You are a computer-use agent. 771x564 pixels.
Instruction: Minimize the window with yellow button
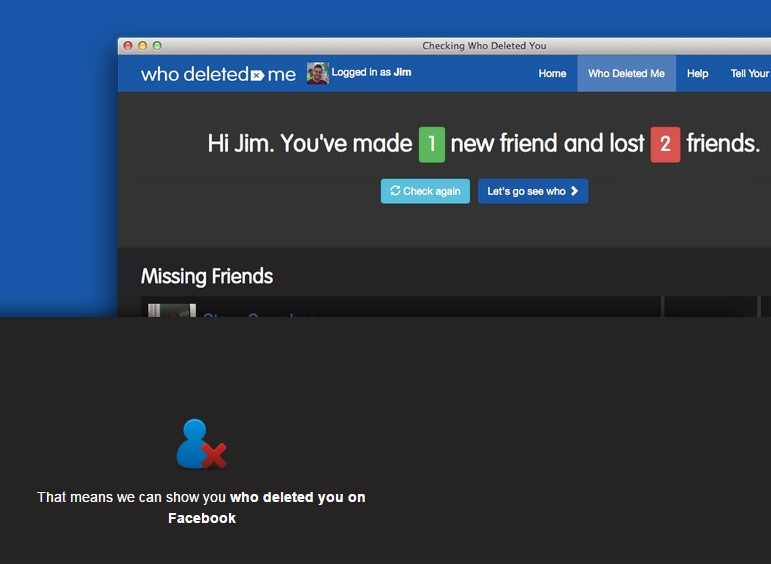142,46
